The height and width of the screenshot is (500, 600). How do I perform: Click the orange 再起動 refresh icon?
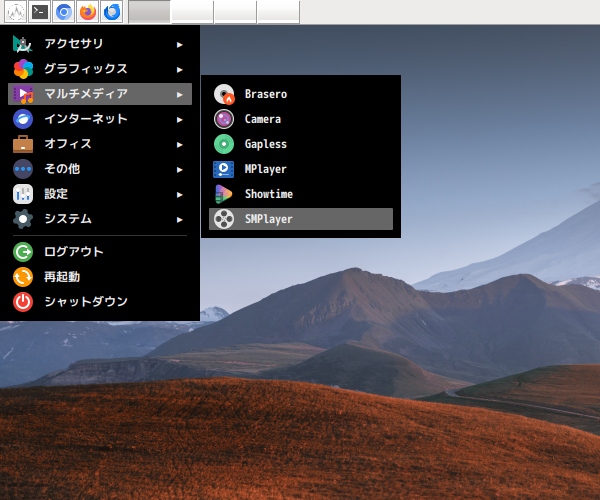[23, 277]
